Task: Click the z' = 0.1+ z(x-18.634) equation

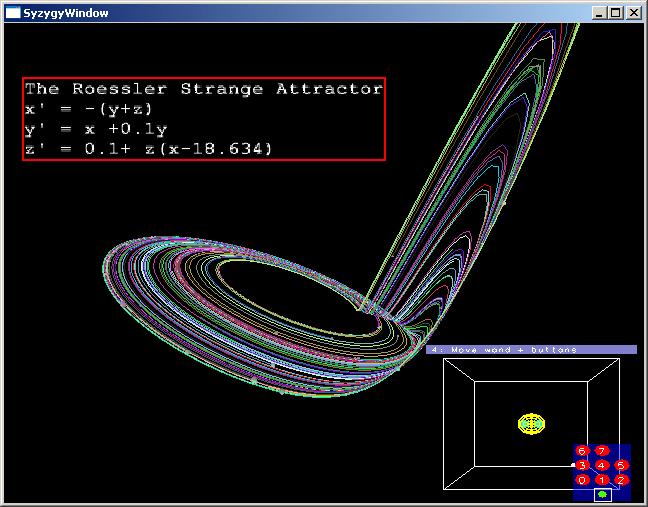Action: (148, 149)
